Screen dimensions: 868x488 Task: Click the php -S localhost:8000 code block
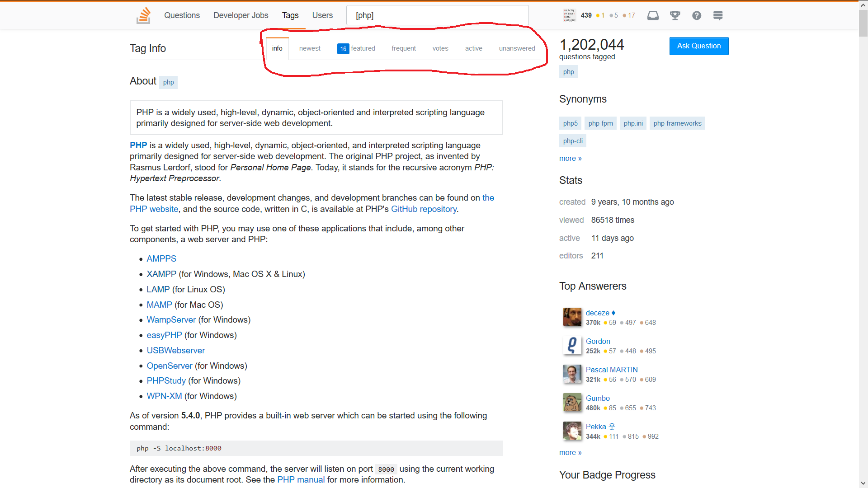pyautogui.click(x=316, y=448)
